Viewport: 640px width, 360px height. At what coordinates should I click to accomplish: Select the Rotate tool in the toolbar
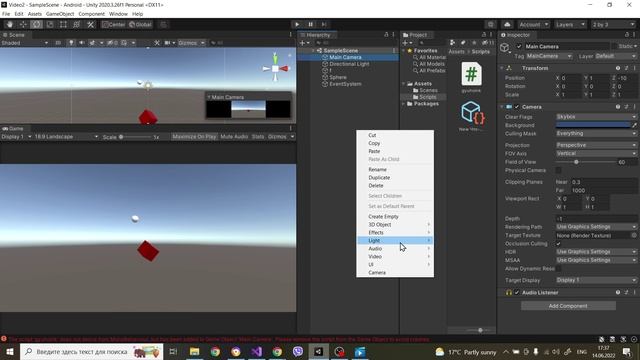pos(36,24)
